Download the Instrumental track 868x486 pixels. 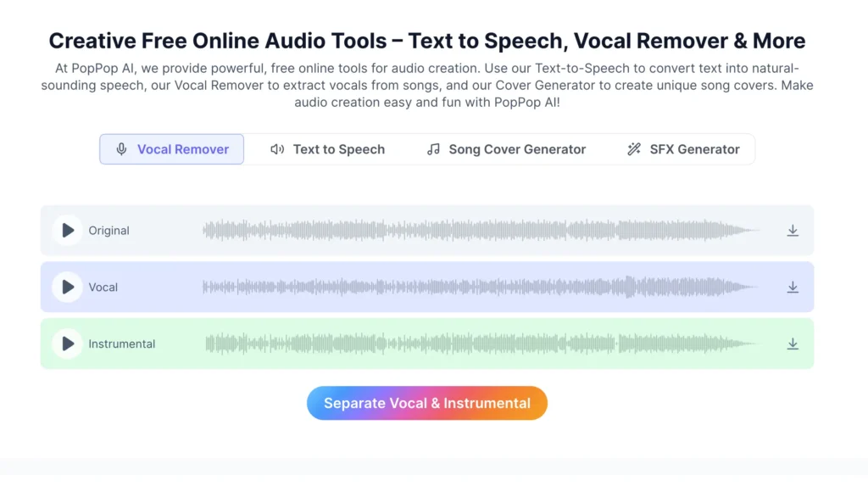[x=793, y=344]
